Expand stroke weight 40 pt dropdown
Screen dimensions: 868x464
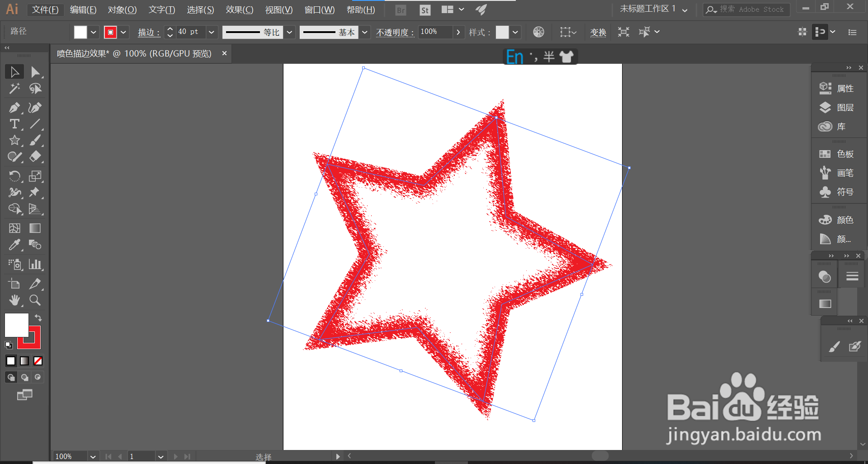pos(211,32)
